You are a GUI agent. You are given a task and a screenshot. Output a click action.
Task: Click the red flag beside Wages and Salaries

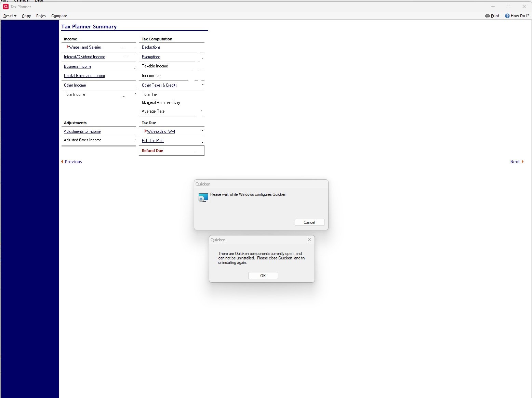pos(68,47)
